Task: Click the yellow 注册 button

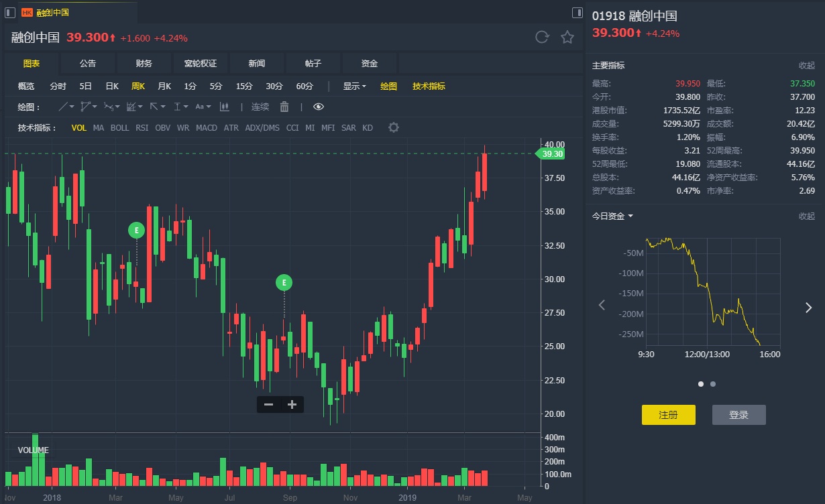Action: (668, 415)
